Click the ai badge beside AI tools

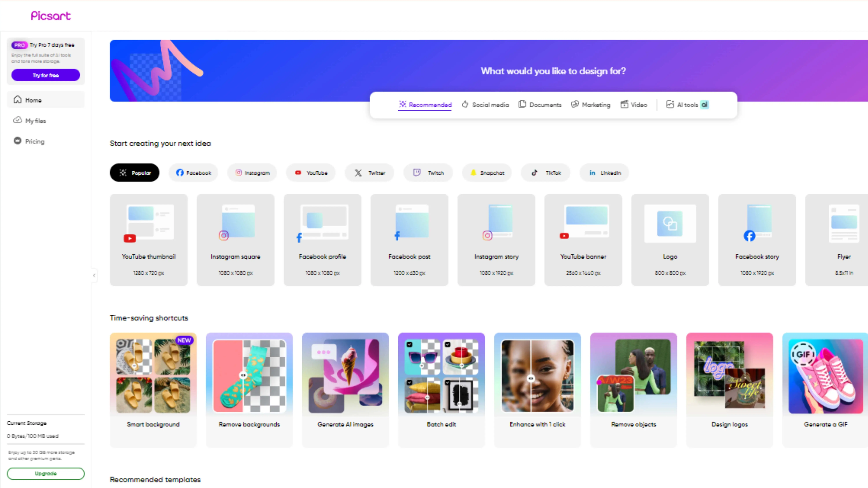(704, 104)
